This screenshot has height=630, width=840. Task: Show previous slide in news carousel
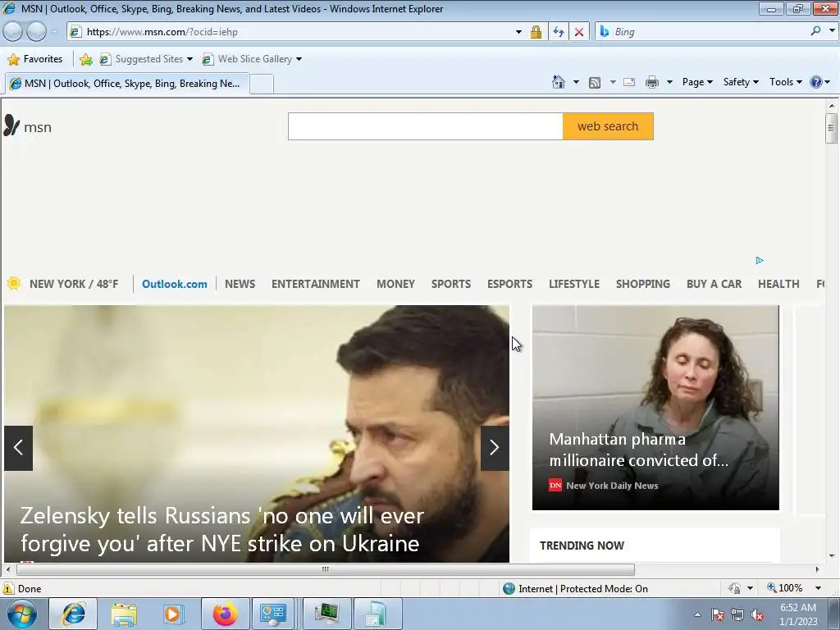[x=18, y=448]
